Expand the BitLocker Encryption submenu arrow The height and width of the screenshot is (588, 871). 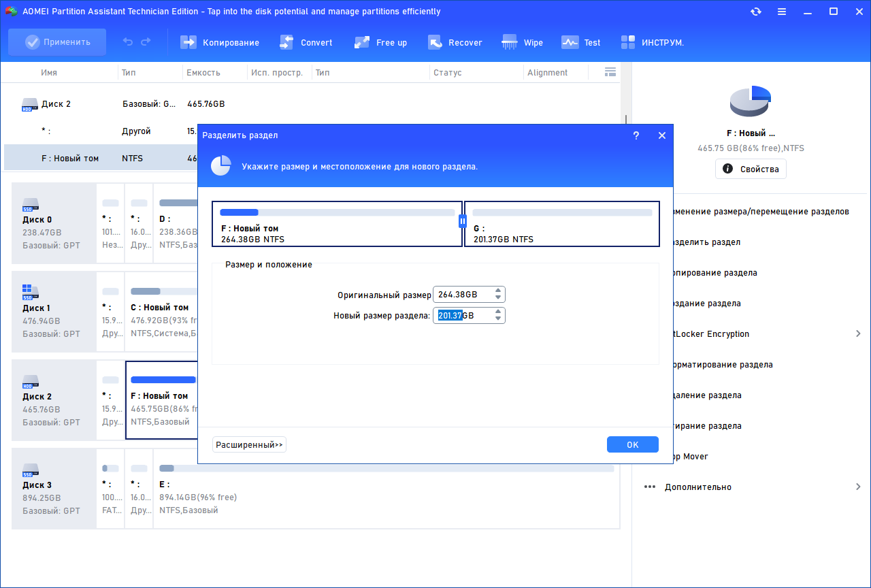(858, 333)
